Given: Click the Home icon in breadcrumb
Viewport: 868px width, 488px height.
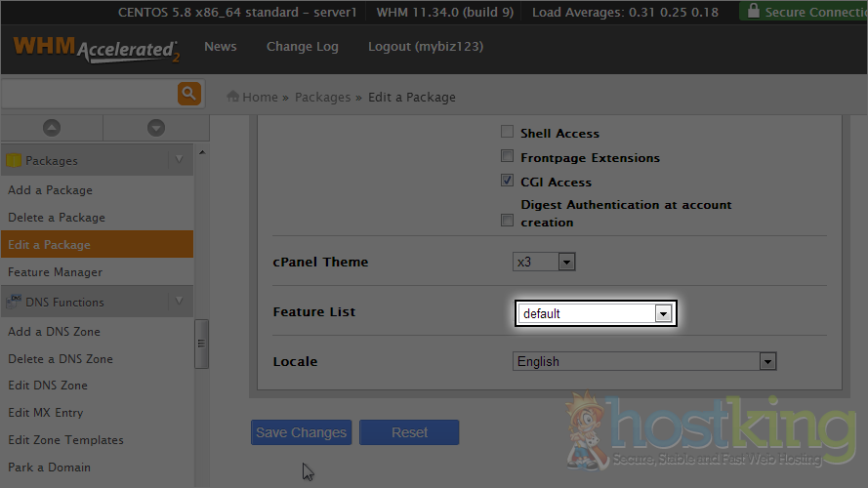Looking at the screenshot, I should [233, 97].
